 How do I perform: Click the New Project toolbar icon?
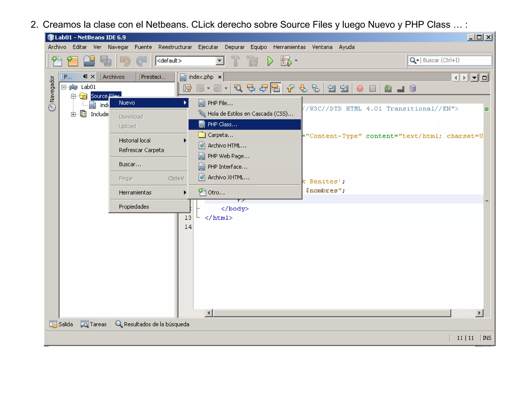coord(72,61)
